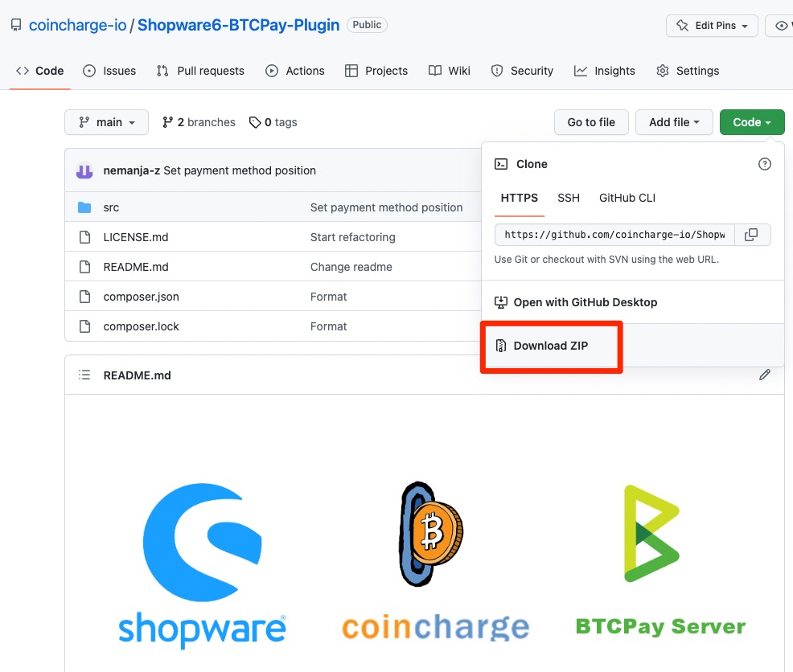Open the 'Start refactoring' commit message
Screen dimensions: 793x672
click(x=352, y=237)
